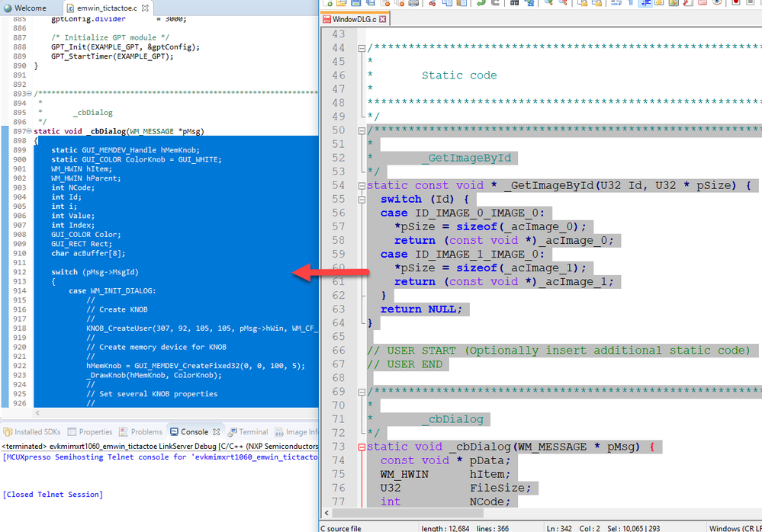Collapse the red _cbDialog fold marker at line 73
The height and width of the screenshot is (532, 762).
click(362, 447)
